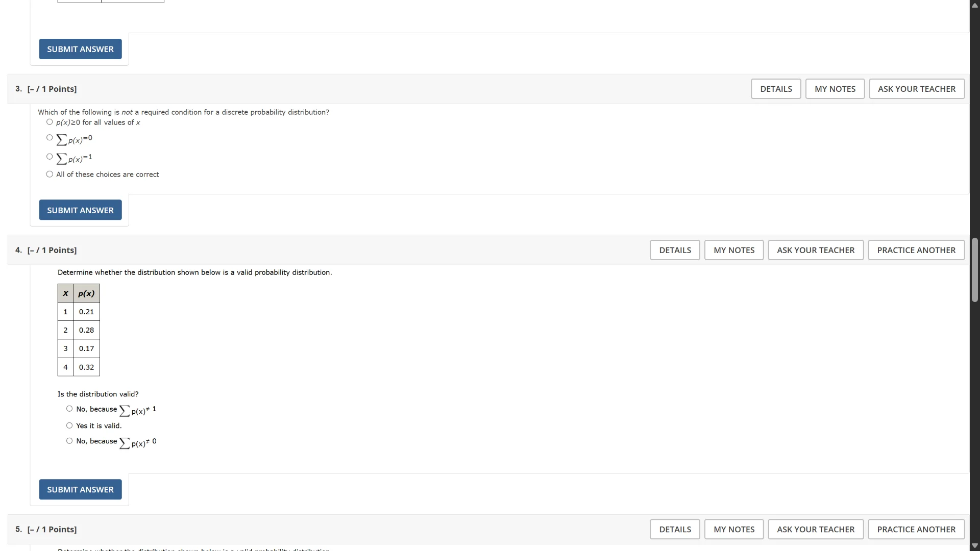Choose the 'Σp(x)=1' radio option

click(x=50, y=157)
